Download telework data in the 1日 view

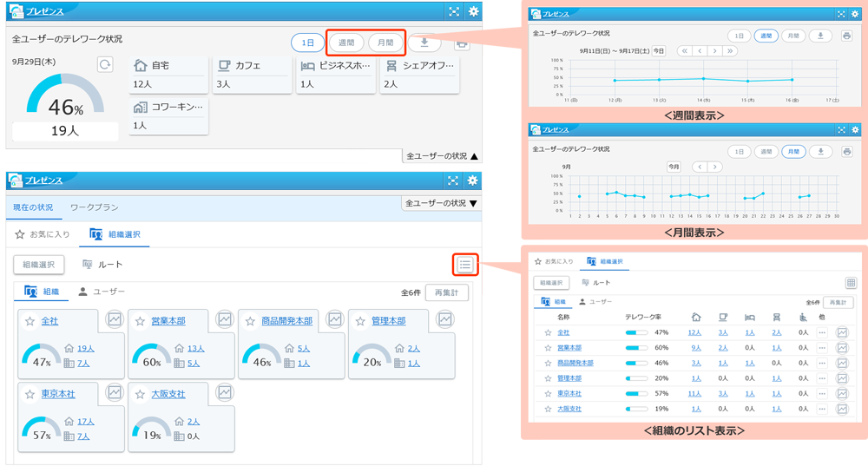click(424, 43)
